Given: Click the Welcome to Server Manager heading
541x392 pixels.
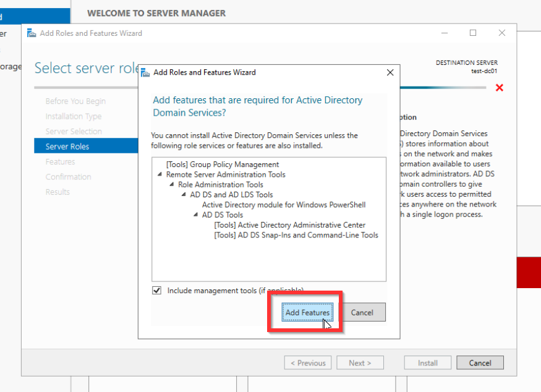Looking at the screenshot, I should pos(156,13).
